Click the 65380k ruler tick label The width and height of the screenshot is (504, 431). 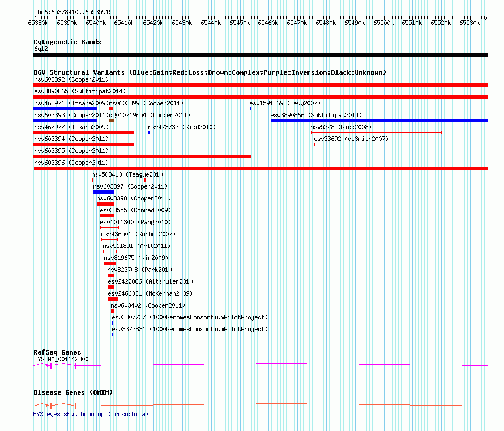[x=38, y=23]
